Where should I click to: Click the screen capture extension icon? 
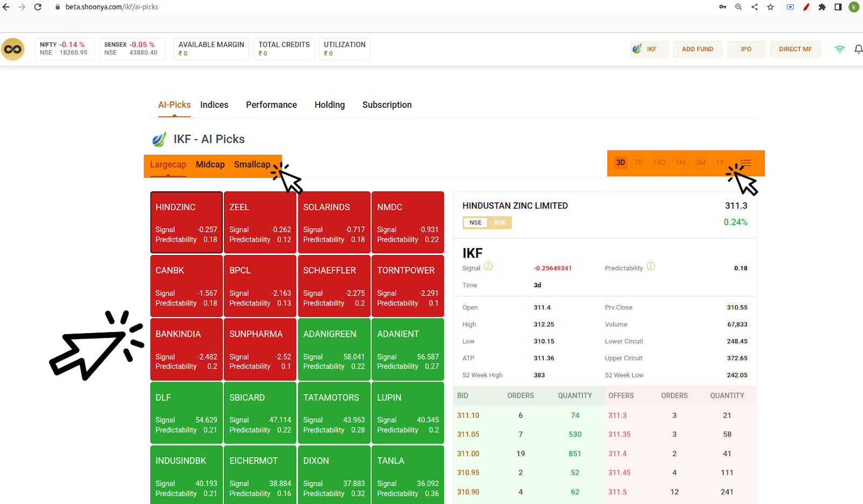[790, 7]
